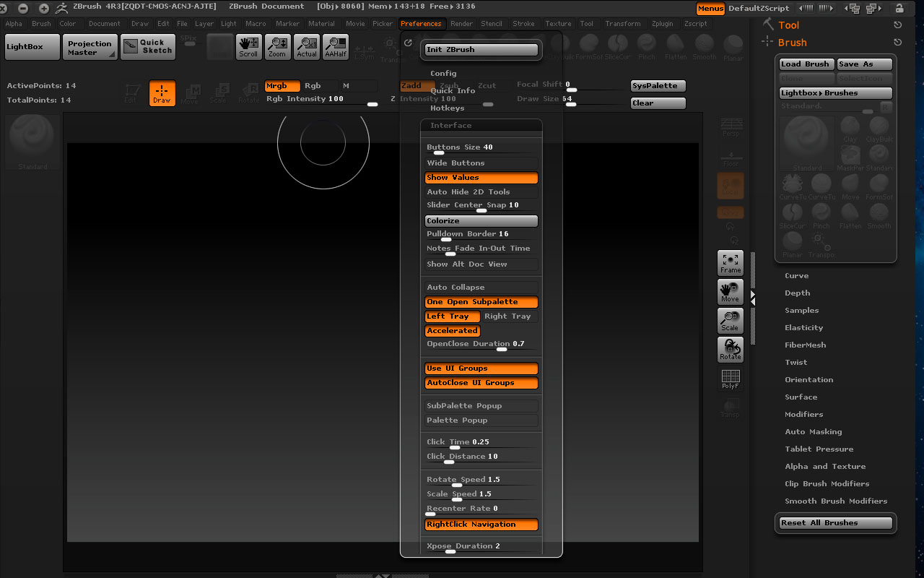Screen dimensions: 924x578
Task: Click the Brush palette dock arrow icon
Action: (898, 43)
